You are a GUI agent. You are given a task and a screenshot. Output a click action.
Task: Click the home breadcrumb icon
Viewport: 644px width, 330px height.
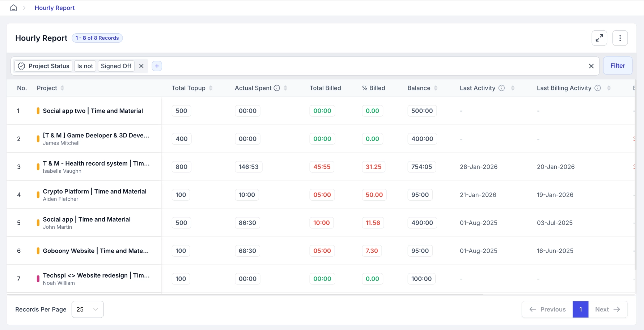[13, 8]
